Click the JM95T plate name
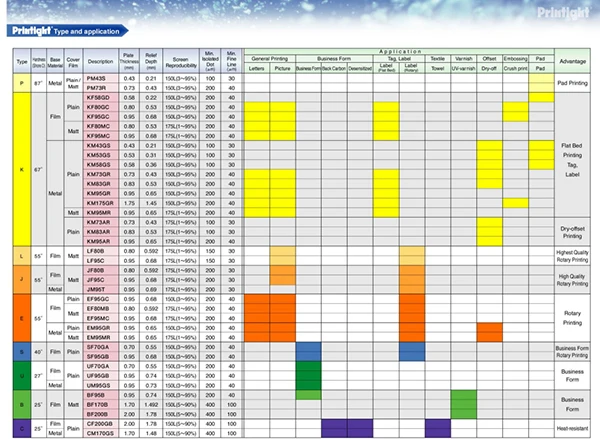 [96, 289]
